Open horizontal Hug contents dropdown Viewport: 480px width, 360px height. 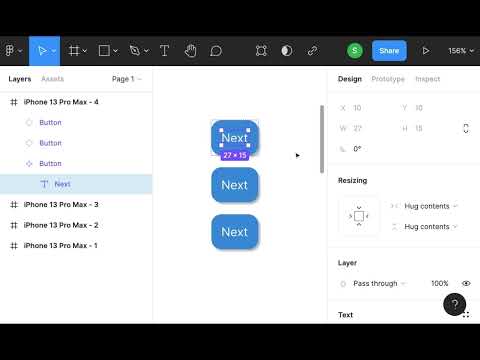[x=430, y=206]
